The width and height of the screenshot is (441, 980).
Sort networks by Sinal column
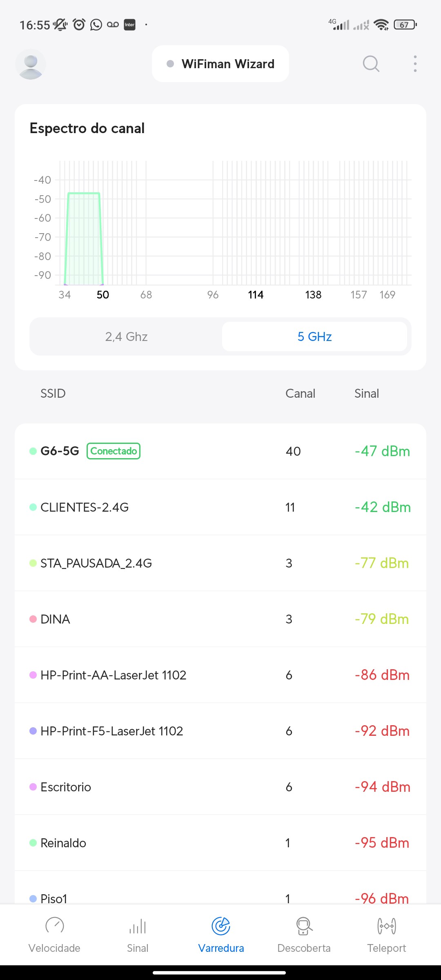(366, 394)
